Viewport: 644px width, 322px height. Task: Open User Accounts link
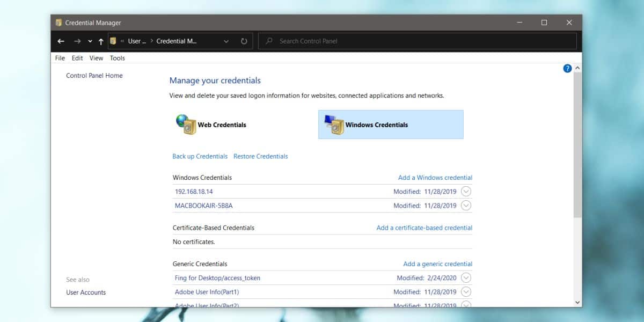pyautogui.click(x=86, y=292)
